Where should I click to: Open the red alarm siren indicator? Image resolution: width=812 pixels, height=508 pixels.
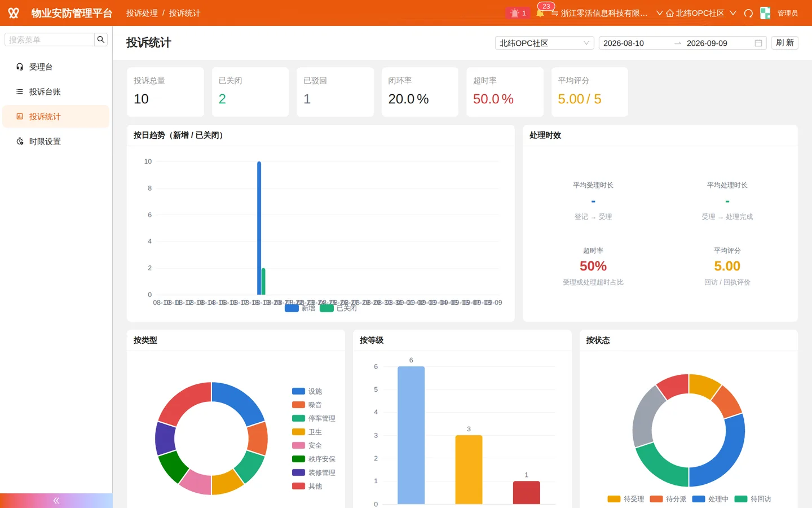[x=518, y=13]
